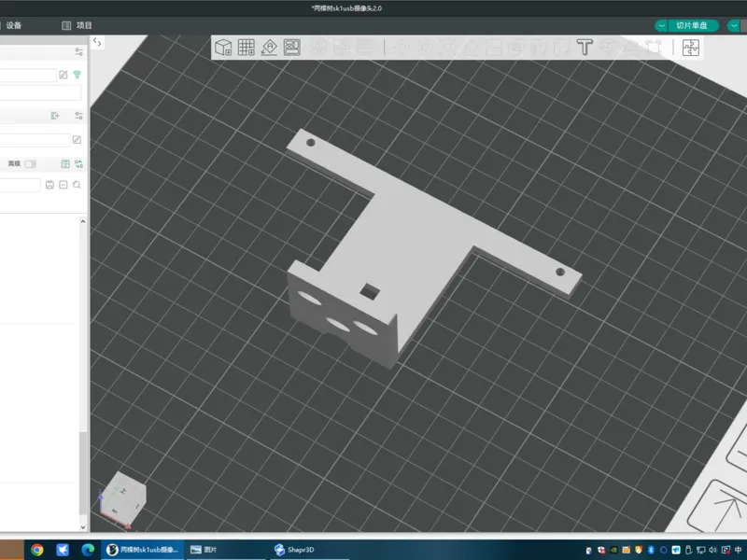Open the Assembly view puzzle icon
The image size is (747, 560).
(x=690, y=48)
